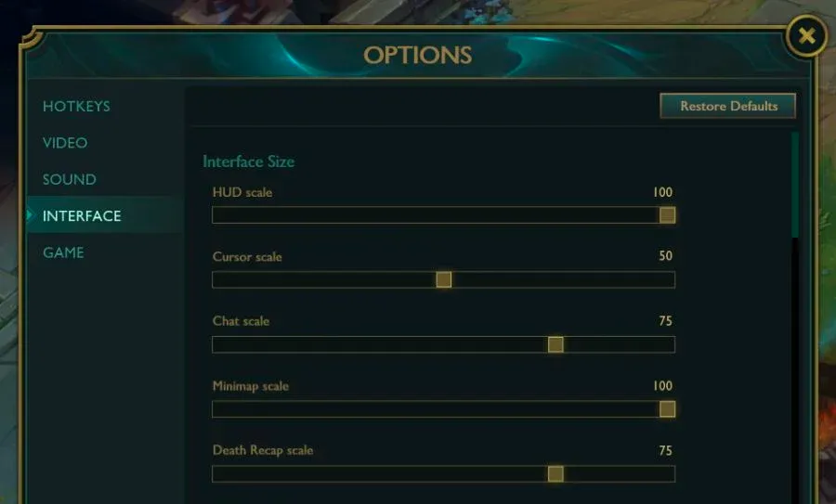The height and width of the screenshot is (504, 836).
Task: Click the HUD scale slider handle
Action: [x=667, y=215]
